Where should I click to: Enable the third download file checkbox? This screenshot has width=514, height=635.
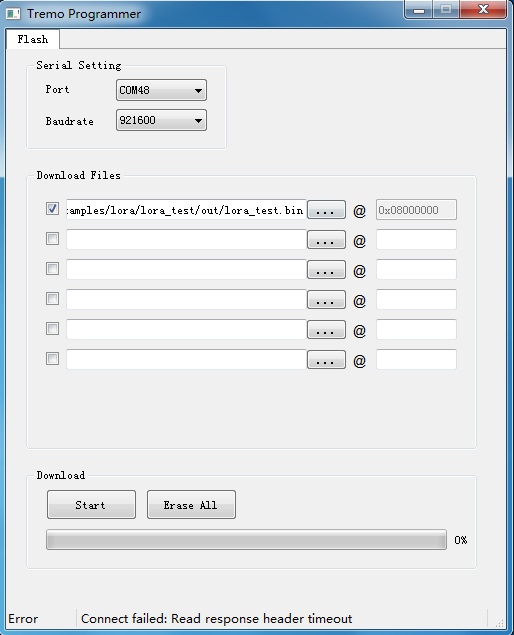[52, 268]
